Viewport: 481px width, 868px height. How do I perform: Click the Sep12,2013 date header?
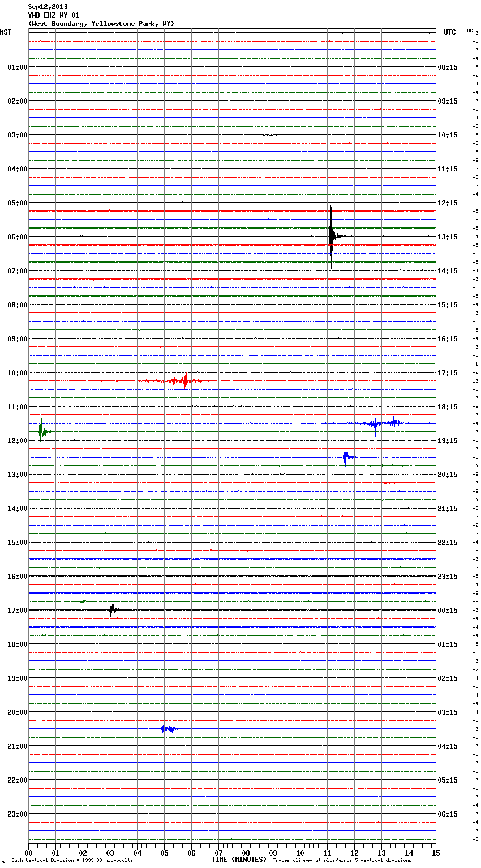tap(48, 7)
